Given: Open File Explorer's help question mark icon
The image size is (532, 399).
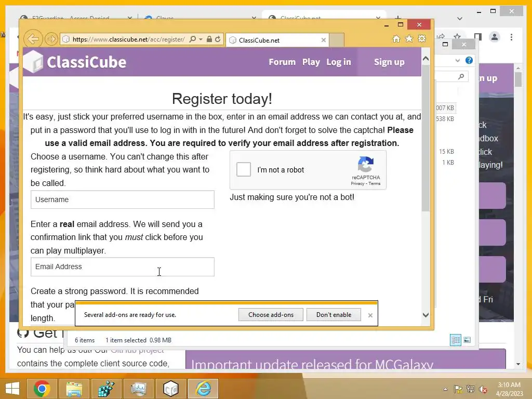Looking at the screenshot, I should click(469, 60).
